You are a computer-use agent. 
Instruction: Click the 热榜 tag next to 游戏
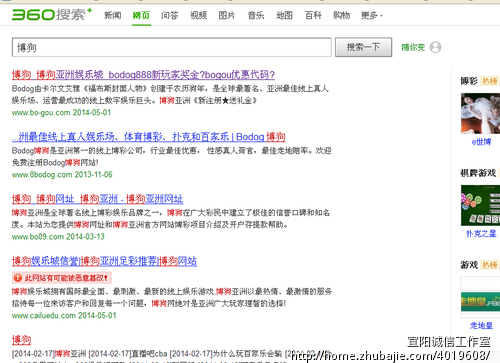489,265
